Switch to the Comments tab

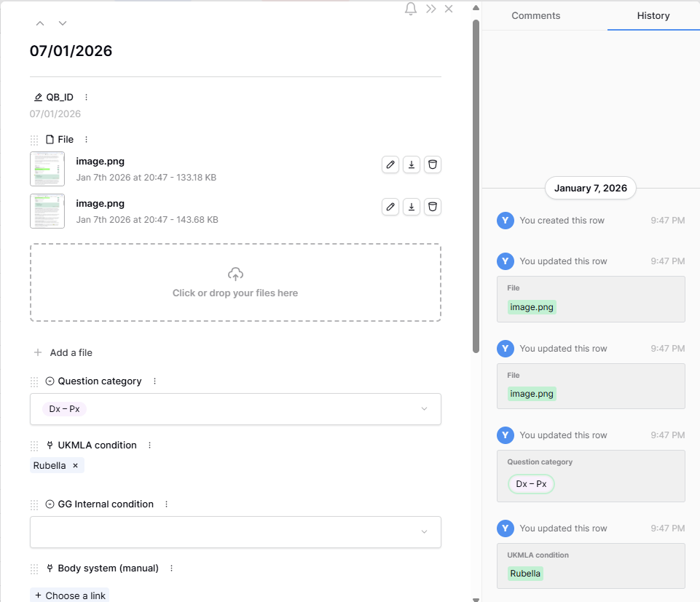click(535, 15)
